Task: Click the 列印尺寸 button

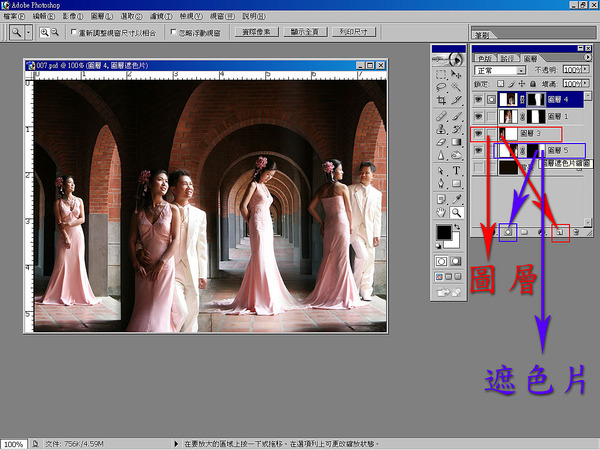Action: pyautogui.click(x=354, y=32)
